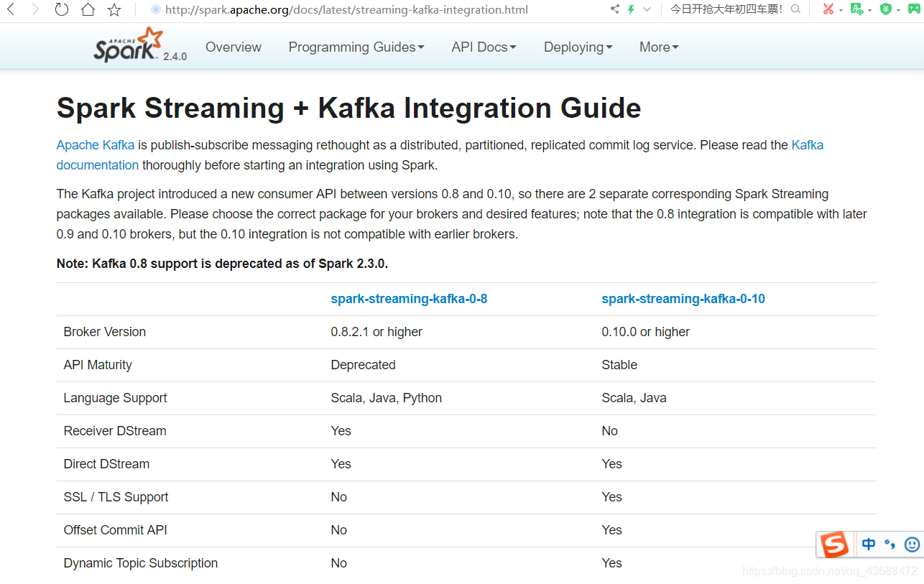
Task: Open the browser home page icon
Action: pos(88,9)
